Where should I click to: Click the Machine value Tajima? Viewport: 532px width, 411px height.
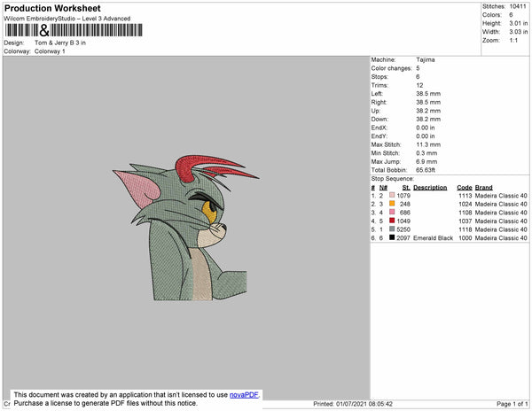[426, 59]
